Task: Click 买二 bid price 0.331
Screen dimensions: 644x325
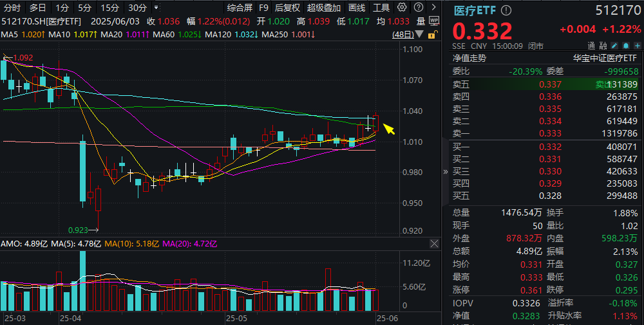Action: tap(551, 159)
